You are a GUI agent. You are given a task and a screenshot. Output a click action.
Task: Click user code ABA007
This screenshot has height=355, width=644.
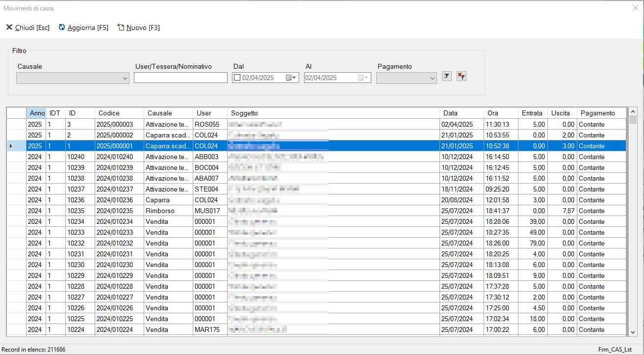210,178
